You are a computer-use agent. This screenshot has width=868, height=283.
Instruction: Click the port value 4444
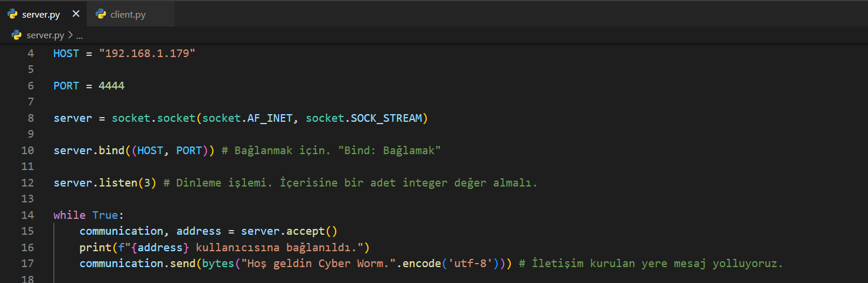[x=112, y=86]
